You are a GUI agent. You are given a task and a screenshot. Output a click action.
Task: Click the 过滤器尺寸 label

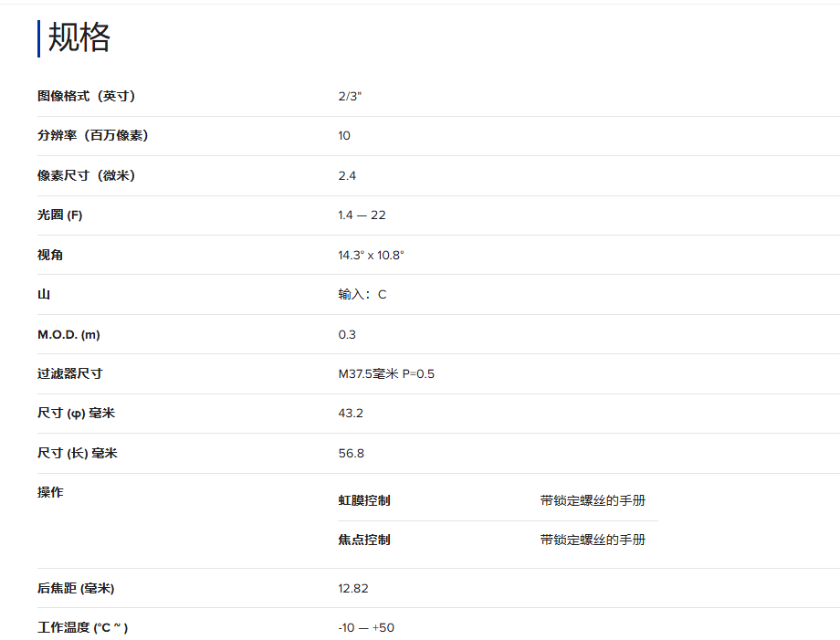pyautogui.click(x=69, y=373)
